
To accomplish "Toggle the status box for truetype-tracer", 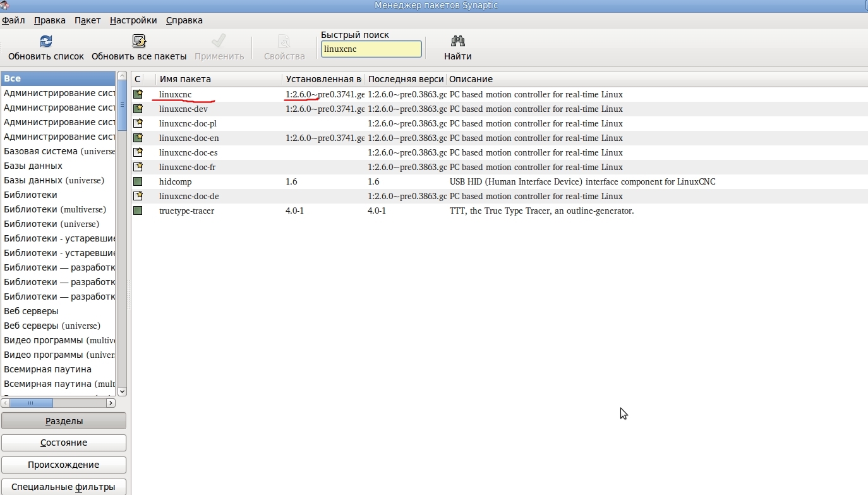I will pos(138,211).
